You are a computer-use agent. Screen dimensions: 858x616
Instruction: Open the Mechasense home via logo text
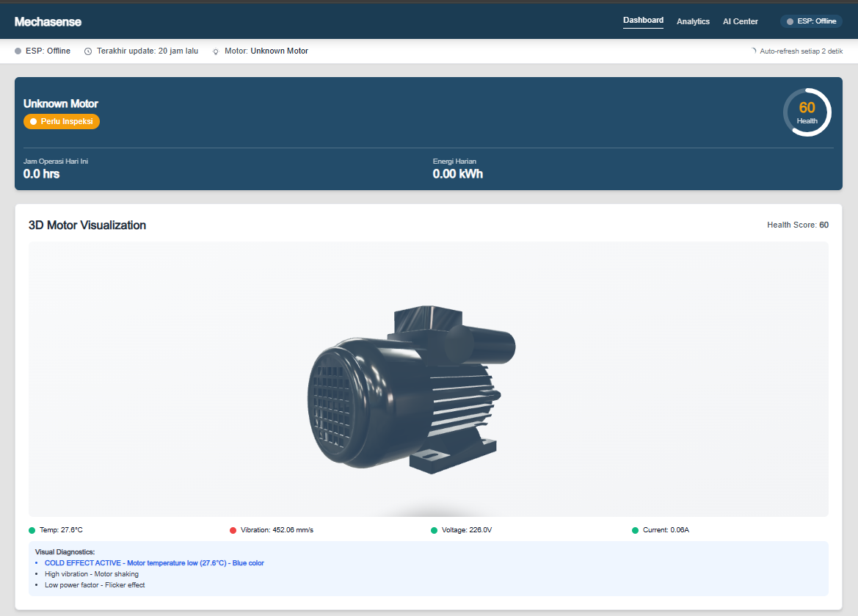pos(48,21)
